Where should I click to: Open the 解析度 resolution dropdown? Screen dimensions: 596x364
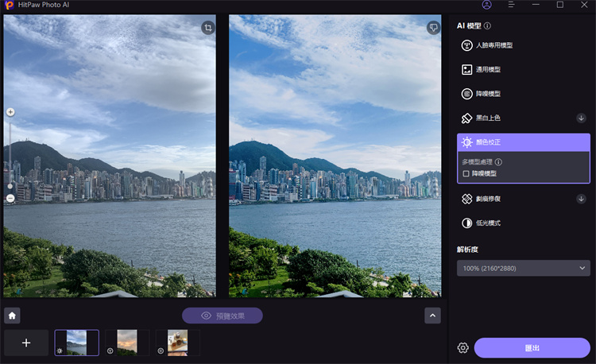(523, 269)
